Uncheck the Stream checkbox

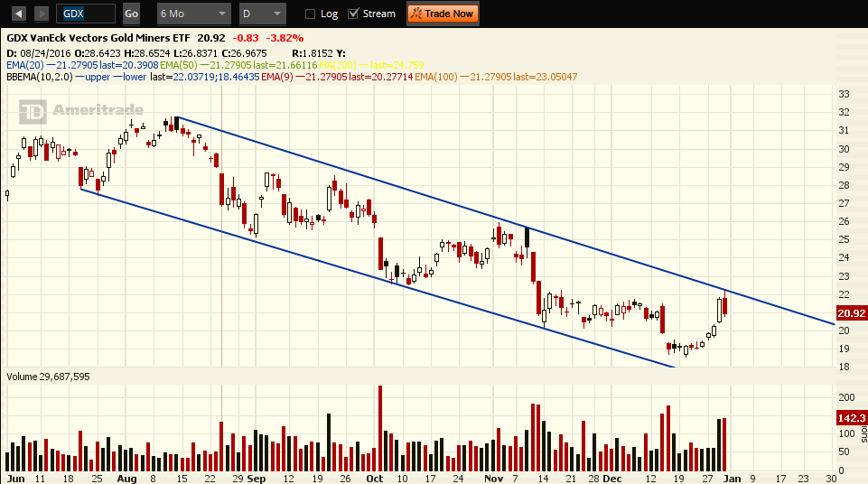click(x=353, y=14)
